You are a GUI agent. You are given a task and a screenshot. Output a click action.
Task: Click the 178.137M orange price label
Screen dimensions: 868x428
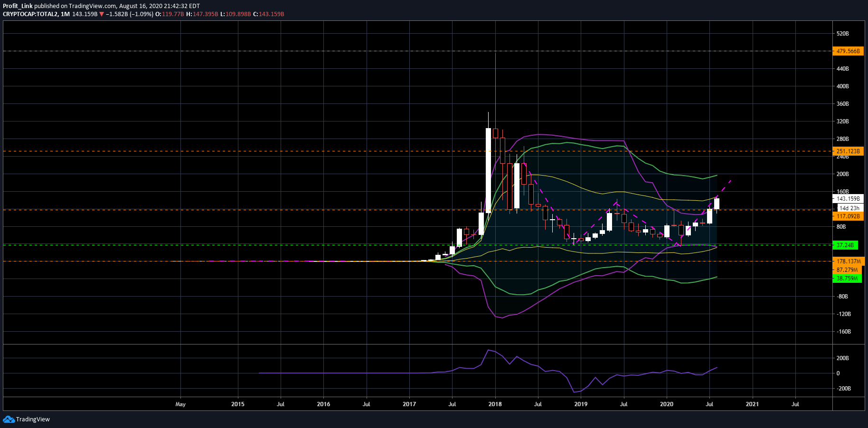[849, 261]
